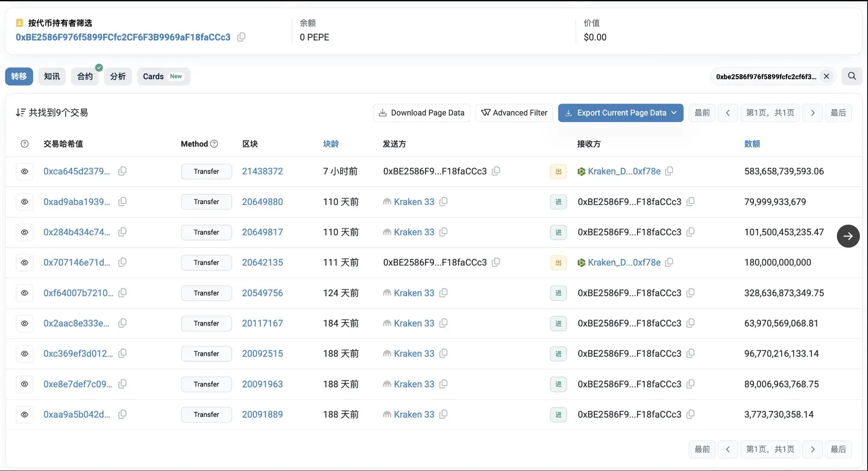Screen dimensions: 868x471
Task: Copy Kraken_D...0xf78e receiver address in first row
Action: point(669,171)
